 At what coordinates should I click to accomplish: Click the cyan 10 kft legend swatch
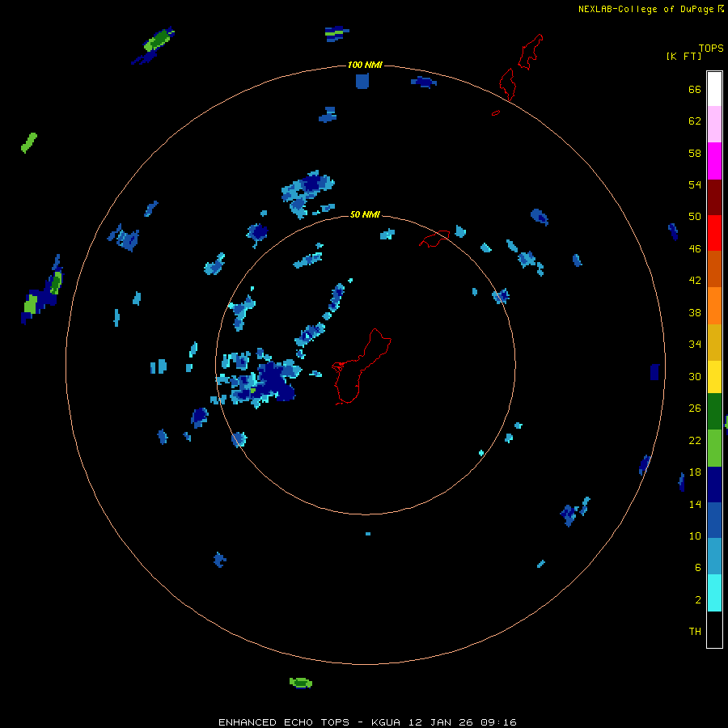(714, 593)
